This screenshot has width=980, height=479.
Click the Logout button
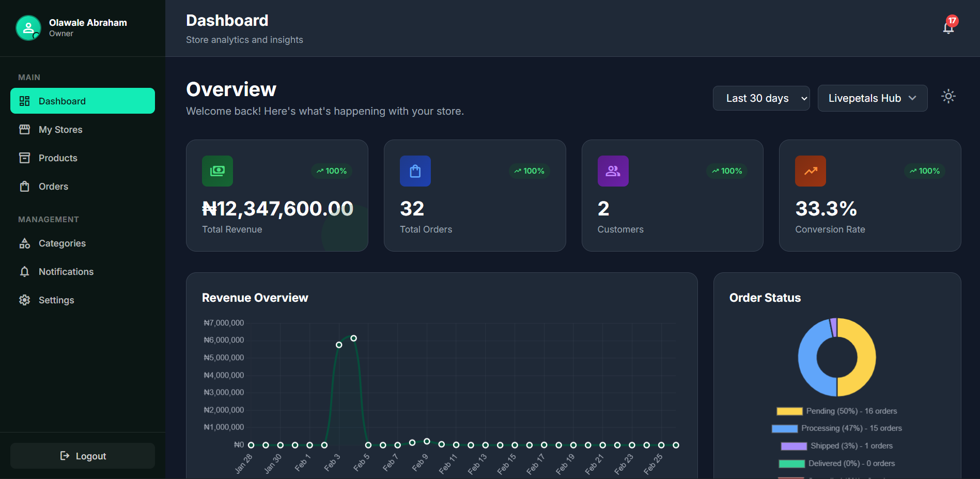(82, 455)
